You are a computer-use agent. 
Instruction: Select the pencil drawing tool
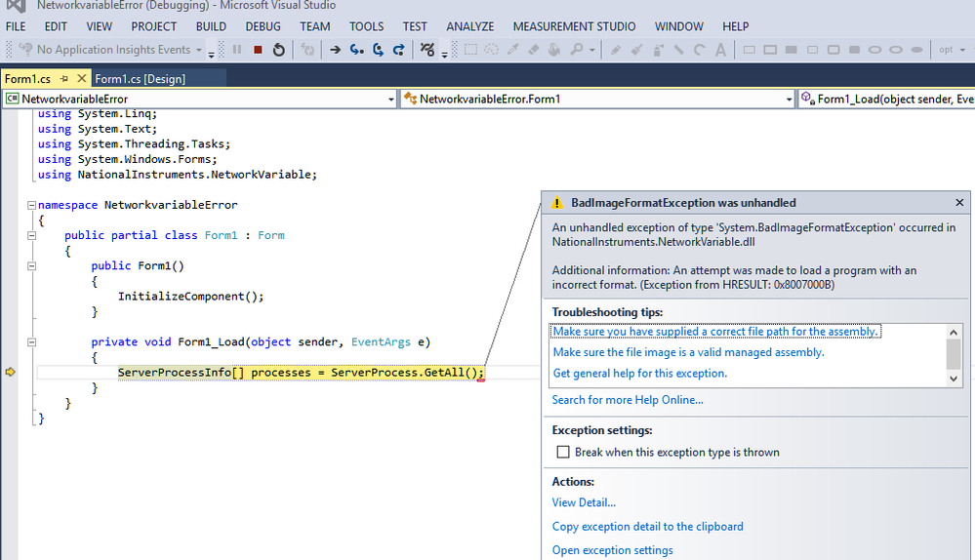tap(615, 50)
